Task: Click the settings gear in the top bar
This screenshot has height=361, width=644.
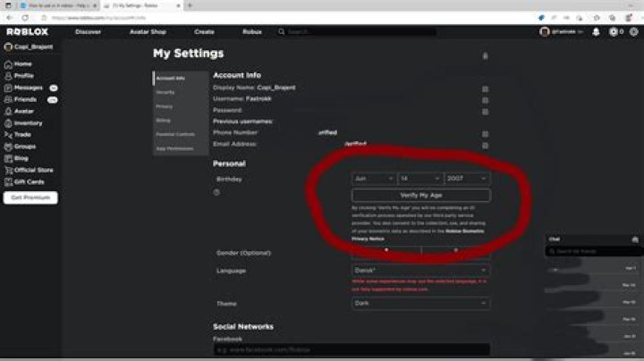Action: 614,31
